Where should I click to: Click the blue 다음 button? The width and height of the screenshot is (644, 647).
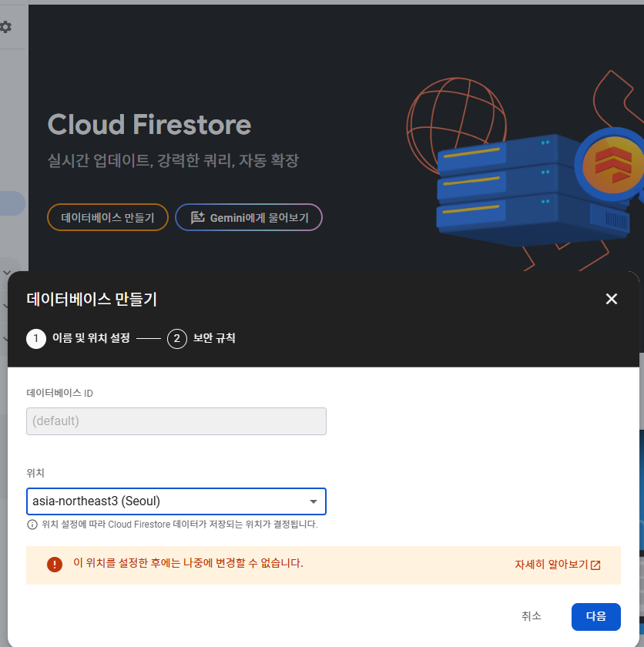595,616
